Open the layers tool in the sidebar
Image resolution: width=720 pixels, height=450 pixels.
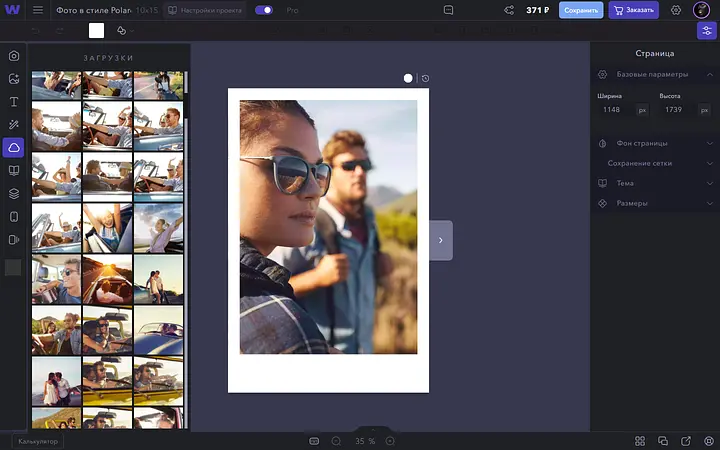[x=14, y=194]
